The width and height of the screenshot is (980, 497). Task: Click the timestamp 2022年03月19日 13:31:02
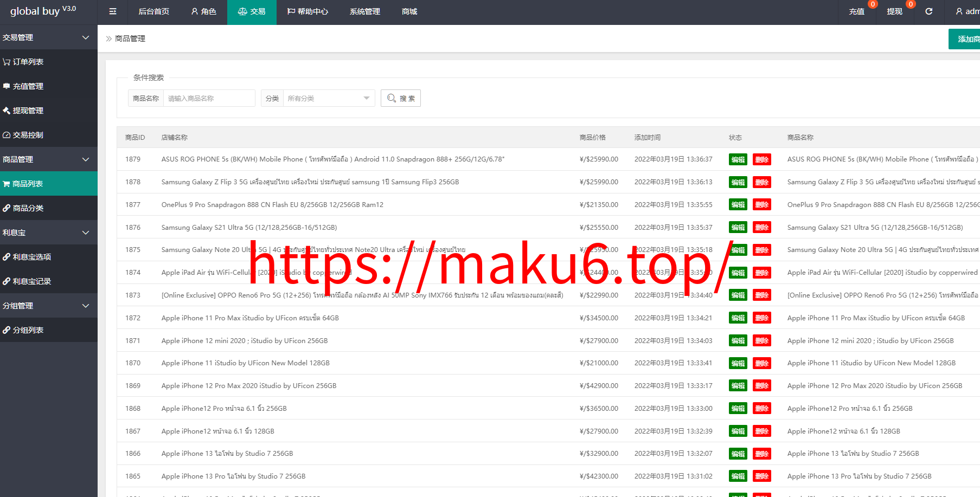tap(674, 476)
